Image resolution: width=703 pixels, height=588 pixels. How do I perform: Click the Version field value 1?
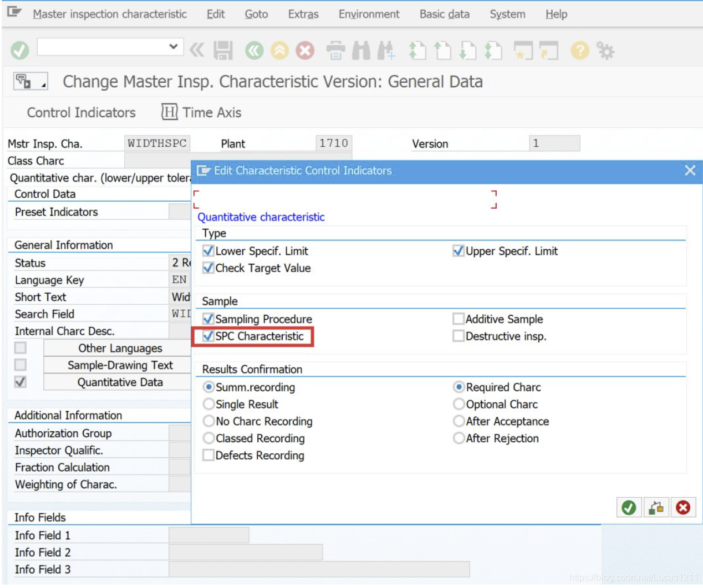(554, 143)
